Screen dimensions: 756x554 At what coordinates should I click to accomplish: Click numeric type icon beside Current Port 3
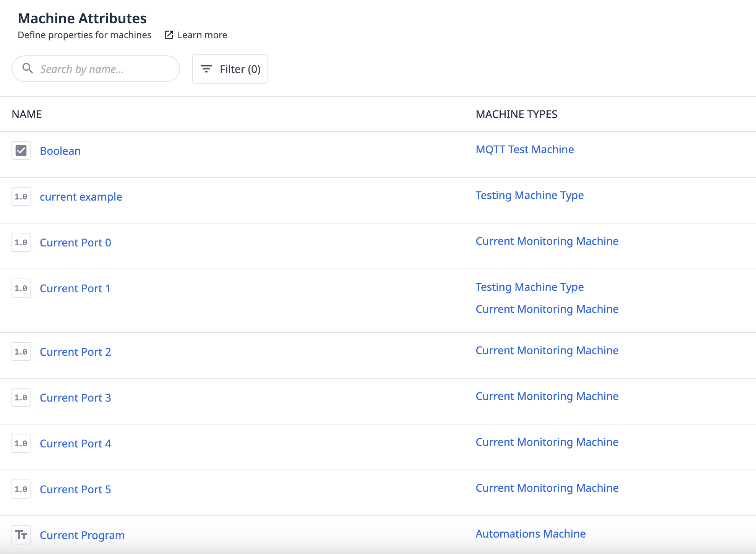click(21, 397)
